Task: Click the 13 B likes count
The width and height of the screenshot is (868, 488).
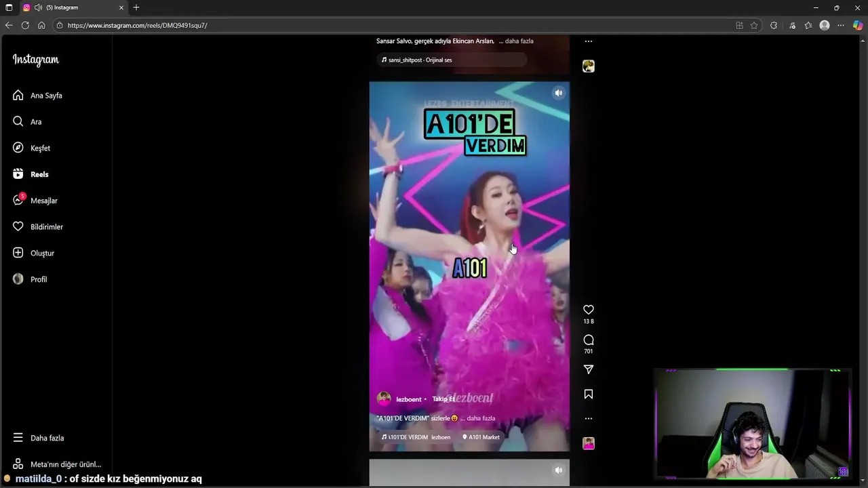Action: tap(589, 321)
